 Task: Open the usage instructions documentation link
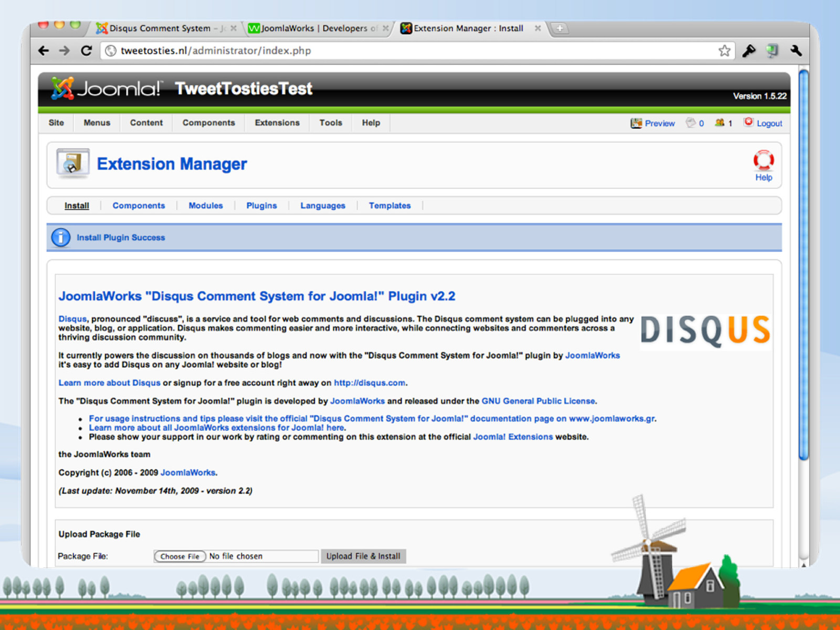coord(372,419)
